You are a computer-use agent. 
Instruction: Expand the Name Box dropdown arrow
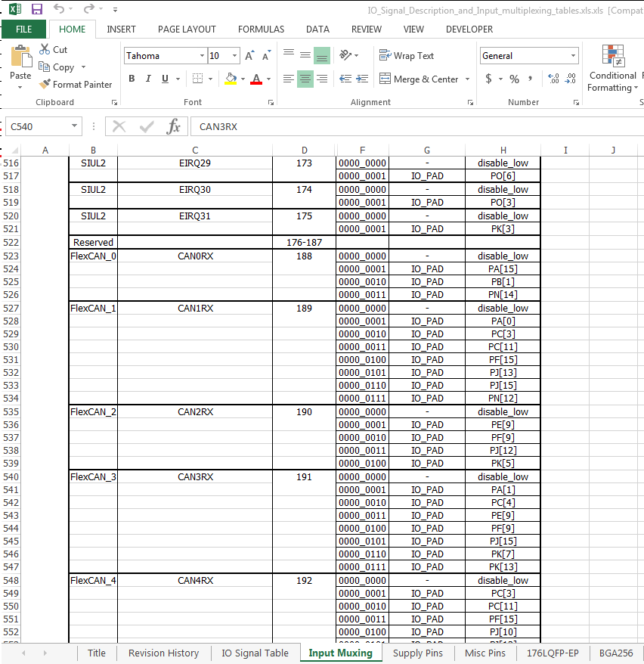tap(75, 126)
